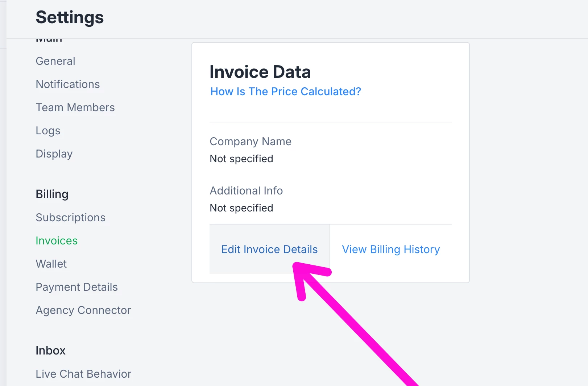Click Edit Invoice Details
Image resolution: width=588 pixels, height=386 pixels.
269,249
